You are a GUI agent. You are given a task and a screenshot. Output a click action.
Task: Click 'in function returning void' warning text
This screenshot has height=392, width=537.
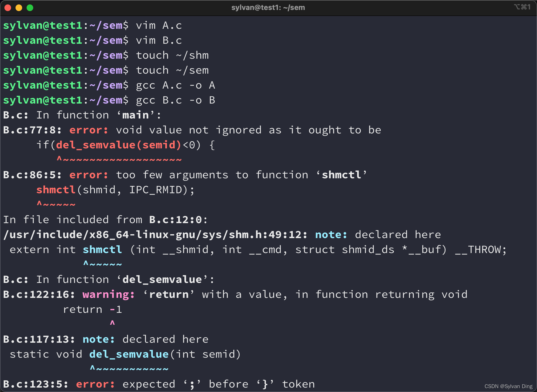[x=381, y=295]
